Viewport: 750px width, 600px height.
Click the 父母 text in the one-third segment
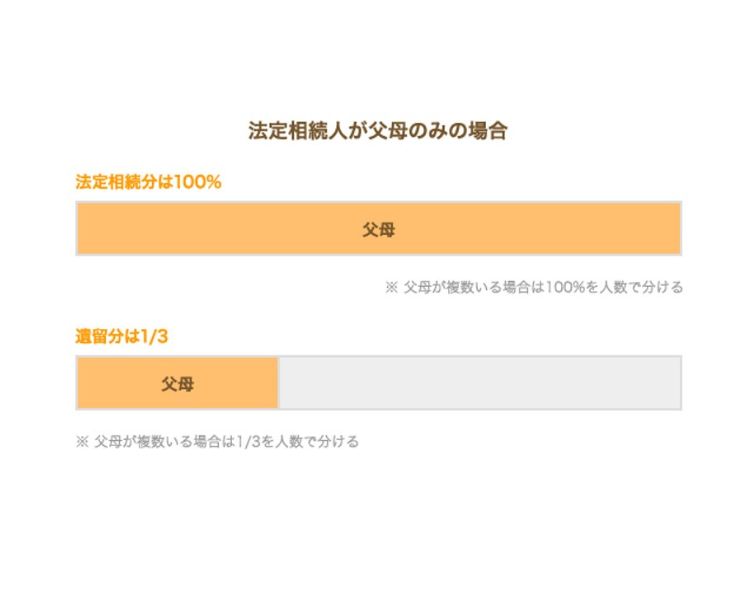(x=177, y=383)
